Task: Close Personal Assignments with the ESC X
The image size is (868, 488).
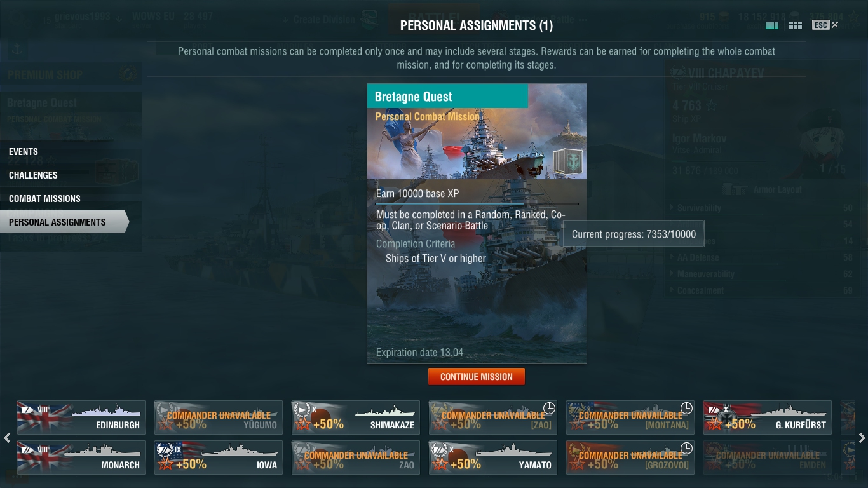Action: click(825, 25)
